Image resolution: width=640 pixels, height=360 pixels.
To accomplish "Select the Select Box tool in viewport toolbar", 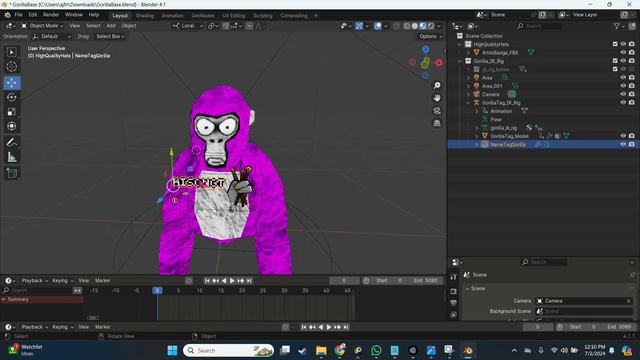I will click(x=12, y=52).
